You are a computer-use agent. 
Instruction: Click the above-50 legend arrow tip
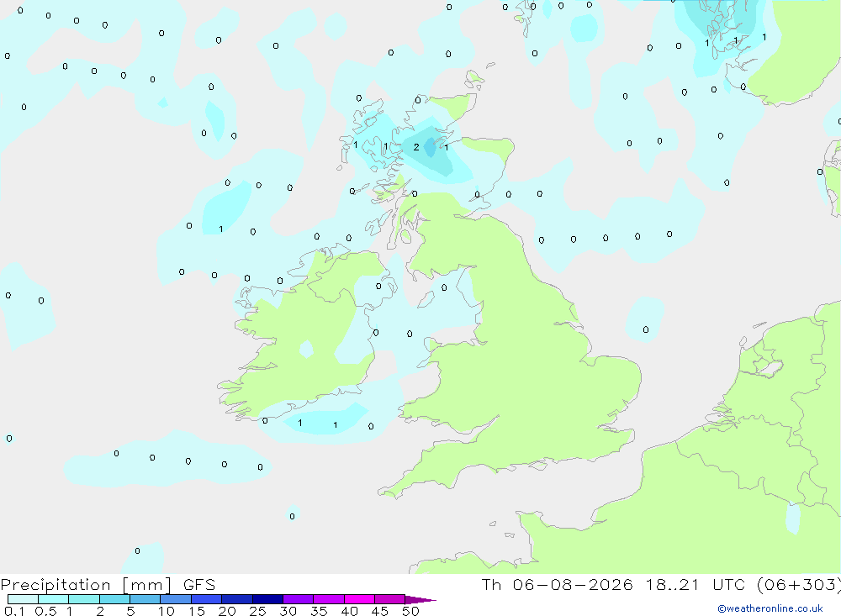(x=420, y=600)
